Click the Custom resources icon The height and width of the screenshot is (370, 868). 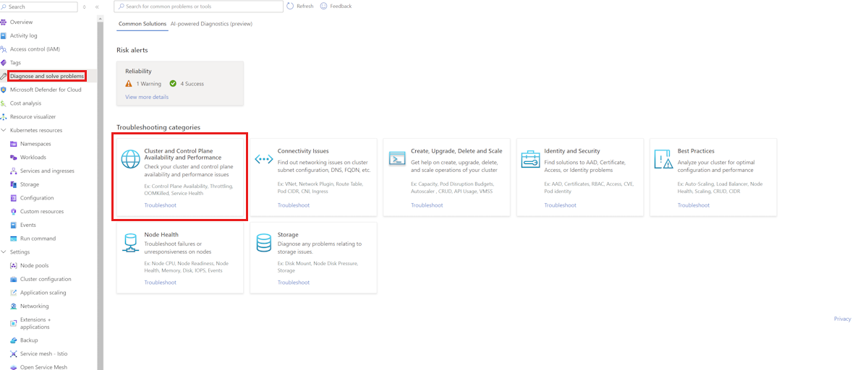[14, 212]
